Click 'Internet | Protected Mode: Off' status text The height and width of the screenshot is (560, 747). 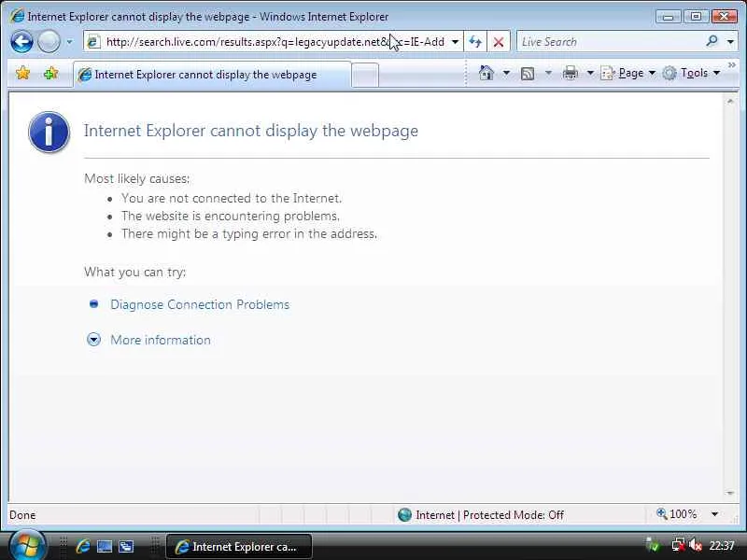tap(489, 515)
